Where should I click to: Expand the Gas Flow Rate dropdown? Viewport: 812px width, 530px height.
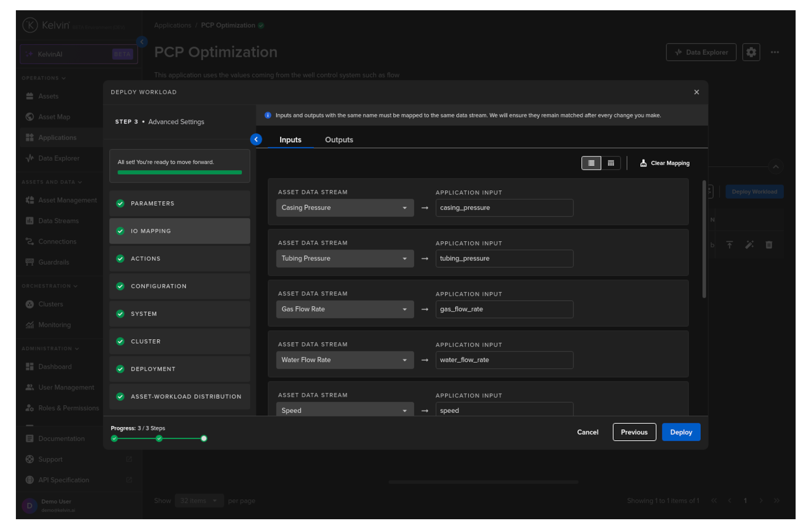coord(344,309)
